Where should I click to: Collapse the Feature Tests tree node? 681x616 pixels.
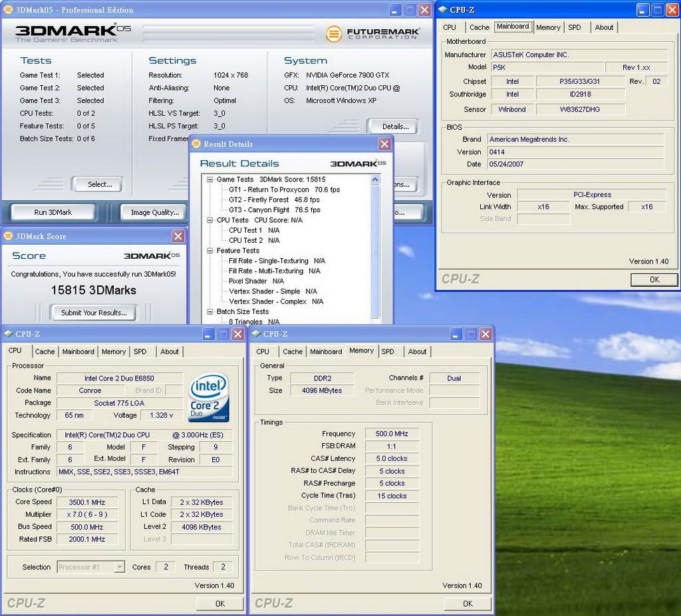[210, 251]
